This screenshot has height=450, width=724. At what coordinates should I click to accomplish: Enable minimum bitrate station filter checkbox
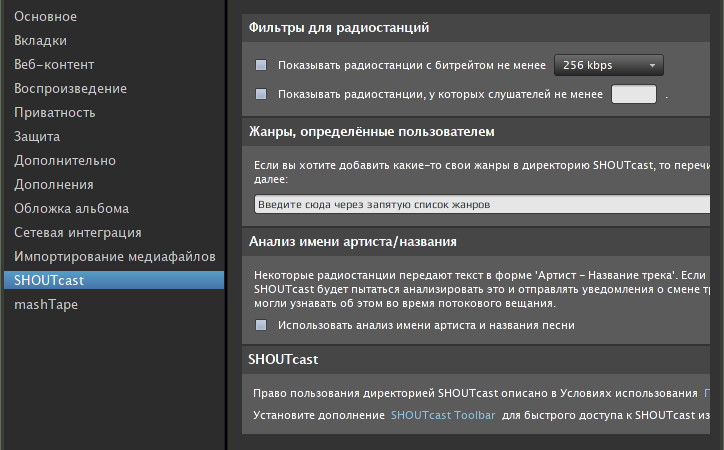click(x=261, y=65)
